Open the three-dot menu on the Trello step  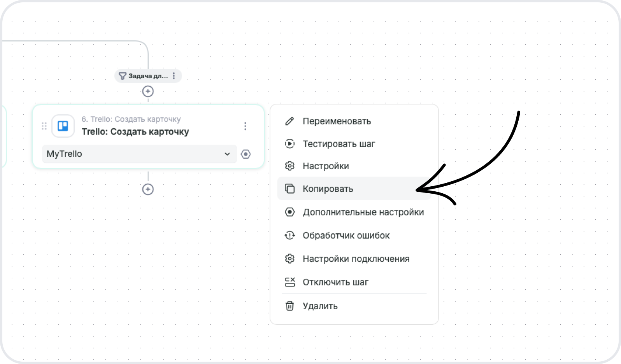pyautogui.click(x=245, y=126)
